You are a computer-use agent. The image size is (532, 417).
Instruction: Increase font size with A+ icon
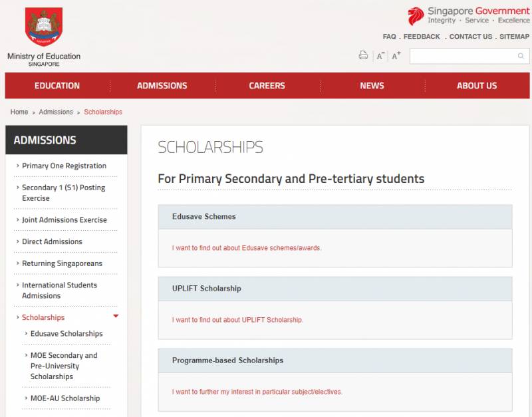pyautogui.click(x=396, y=55)
